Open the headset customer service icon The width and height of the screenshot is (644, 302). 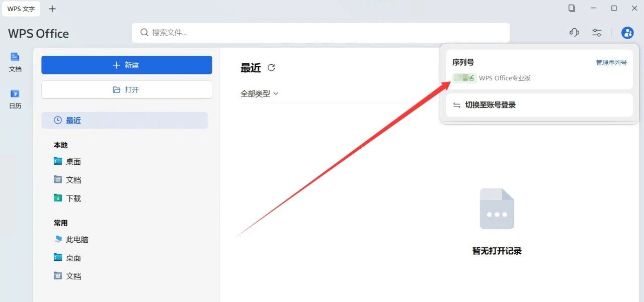click(x=574, y=33)
